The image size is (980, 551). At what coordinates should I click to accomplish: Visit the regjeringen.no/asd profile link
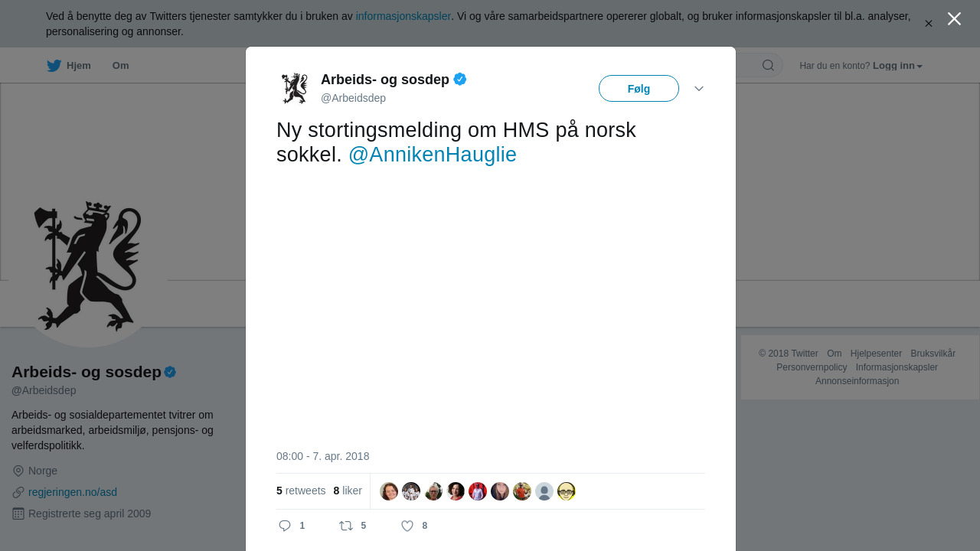(73, 492)
